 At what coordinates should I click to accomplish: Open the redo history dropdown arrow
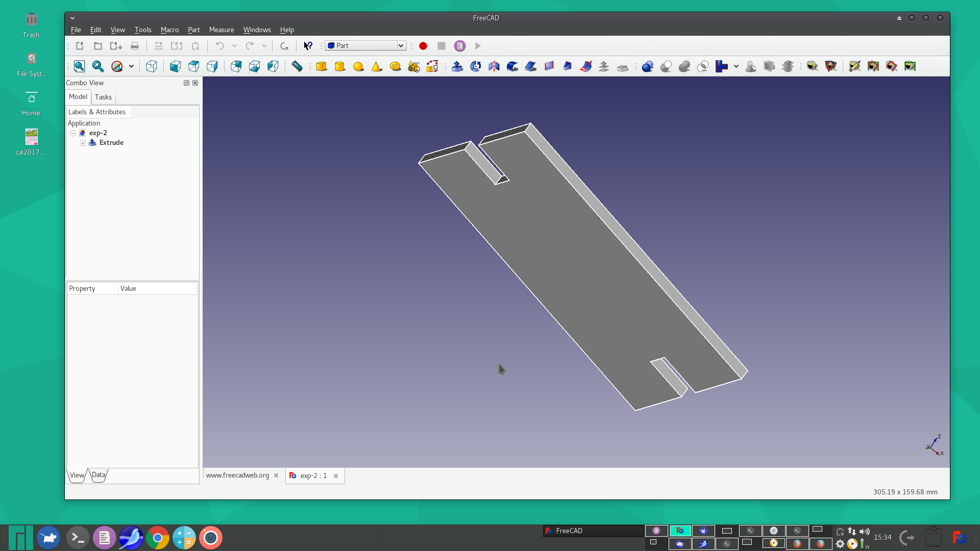tap(264, 46)
